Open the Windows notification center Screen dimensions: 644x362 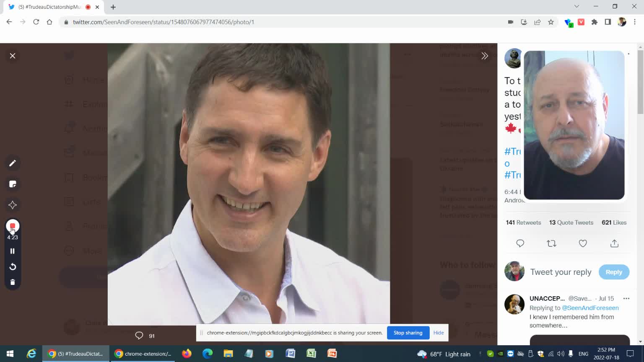(x=630, y=354)
